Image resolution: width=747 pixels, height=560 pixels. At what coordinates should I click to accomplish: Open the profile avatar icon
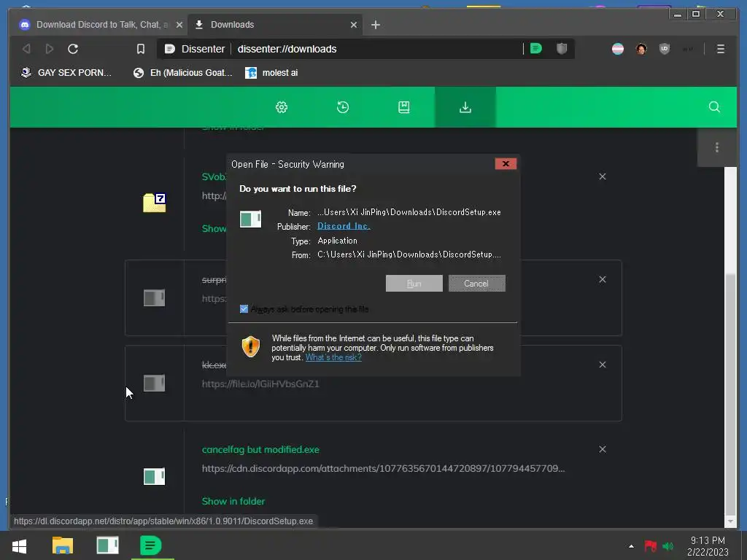click(x=641, y=49)
